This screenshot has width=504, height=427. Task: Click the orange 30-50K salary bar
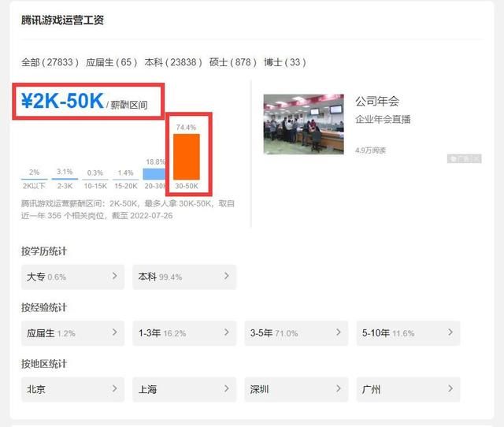pyautogui.click(x=187, y=157)
